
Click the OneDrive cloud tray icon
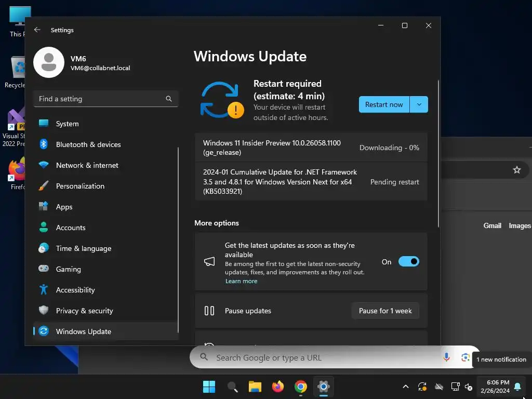(x=439, y=387)
